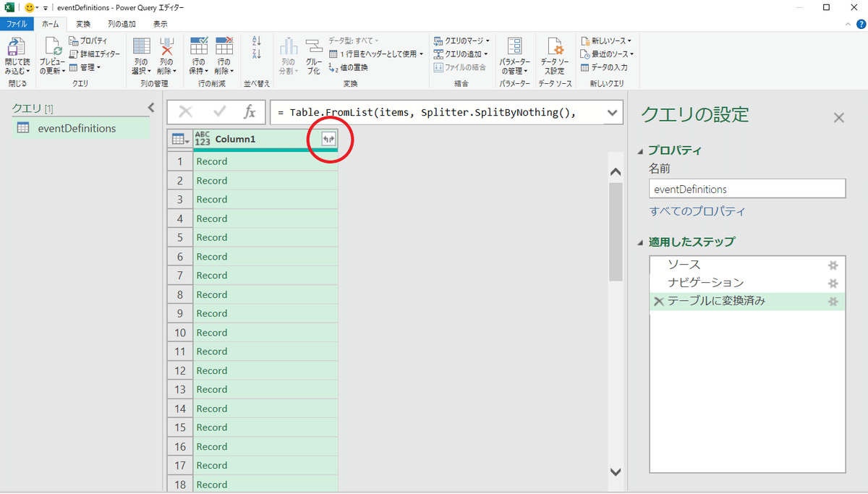
Task: Click the Refresh Preview (プレビューの更新) icon
Action: (x=52, y=47)
